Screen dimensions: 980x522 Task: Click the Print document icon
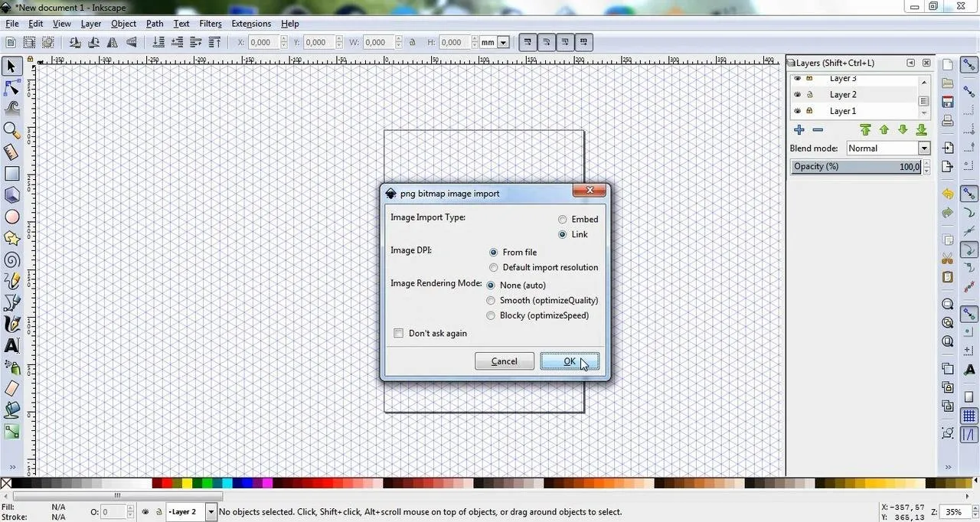point(948,121)
